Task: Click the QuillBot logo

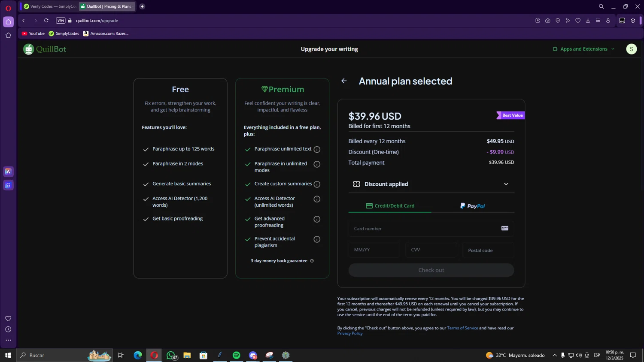Action: coord(45,49)
